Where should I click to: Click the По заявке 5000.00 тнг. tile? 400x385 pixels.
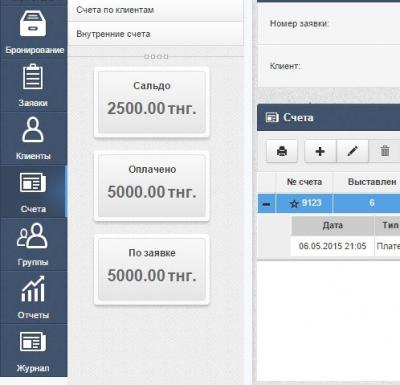tap(152, 270)
